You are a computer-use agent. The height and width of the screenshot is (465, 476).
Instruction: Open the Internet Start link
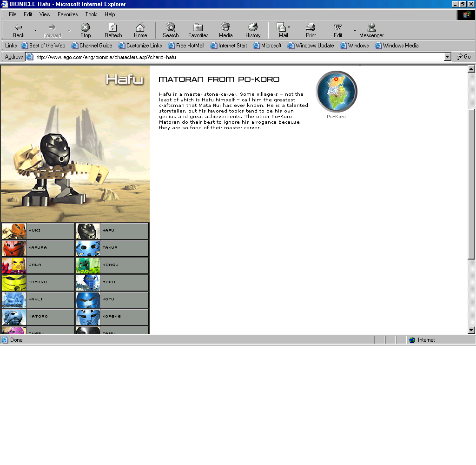[x=229, y=46]
